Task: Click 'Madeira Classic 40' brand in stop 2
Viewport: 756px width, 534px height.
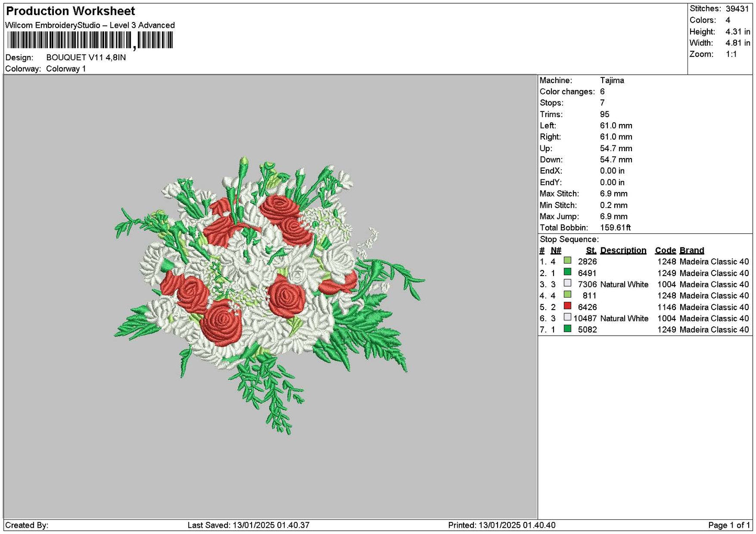Action: click(714, 274)
